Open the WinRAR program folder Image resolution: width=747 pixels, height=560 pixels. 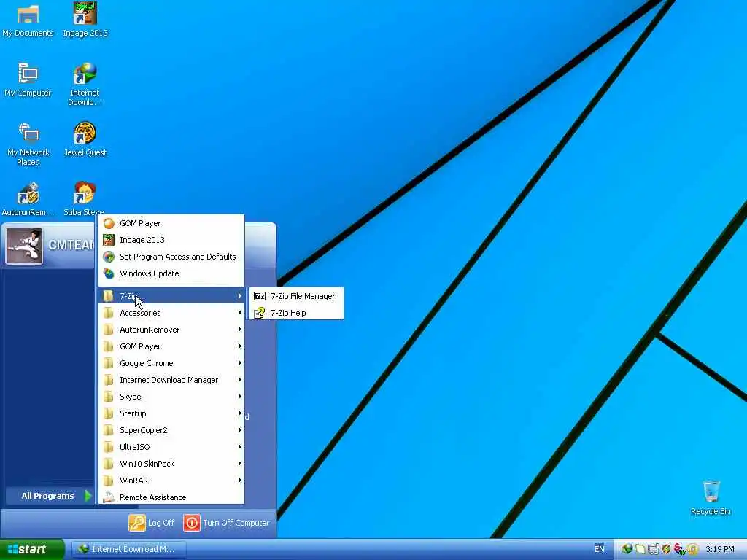(x=171, y=481)
